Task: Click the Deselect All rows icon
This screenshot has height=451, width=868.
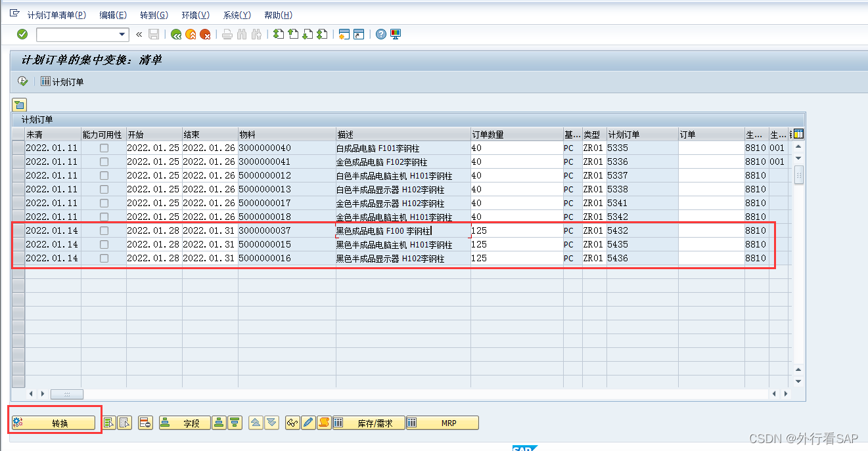Action: click(x=124, y=423)
